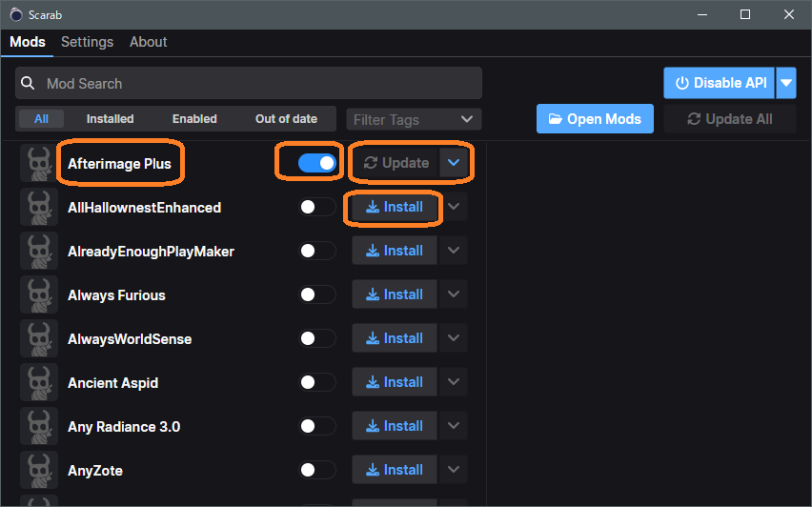Update the Afterimage Plus mod
Image resolution: width=812 pixels, height=507 pixels.
coord(396,163)
